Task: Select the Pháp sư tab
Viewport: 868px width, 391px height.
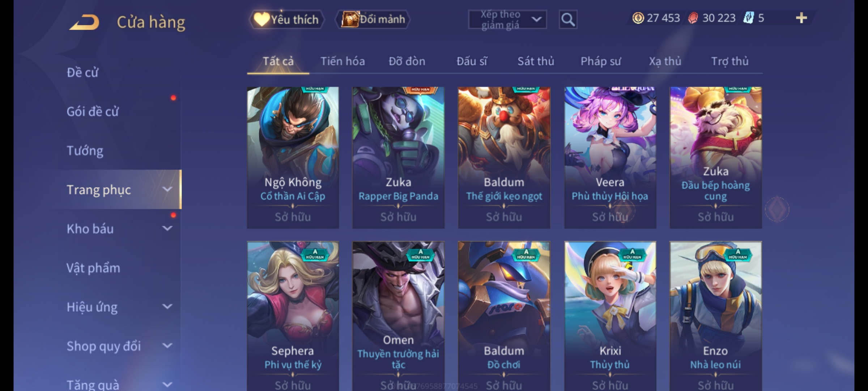Action: [601, 61]
